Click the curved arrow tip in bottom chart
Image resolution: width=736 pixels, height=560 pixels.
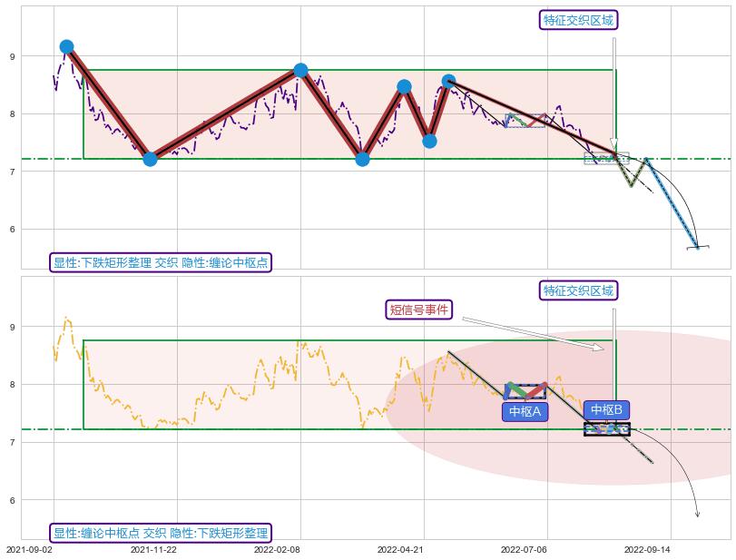[x=698, y=516]
